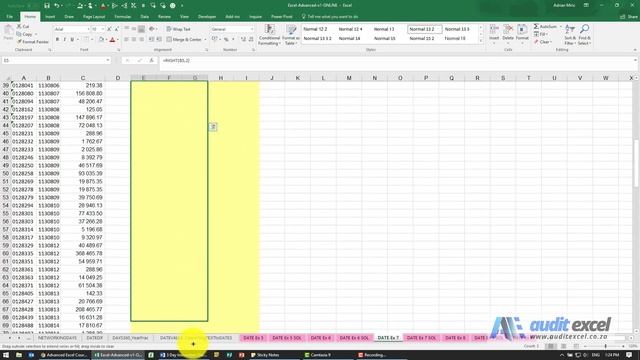Open Camtasia 9 from the taskbar
Screen dimensions: 640x360
coord(318,355)
